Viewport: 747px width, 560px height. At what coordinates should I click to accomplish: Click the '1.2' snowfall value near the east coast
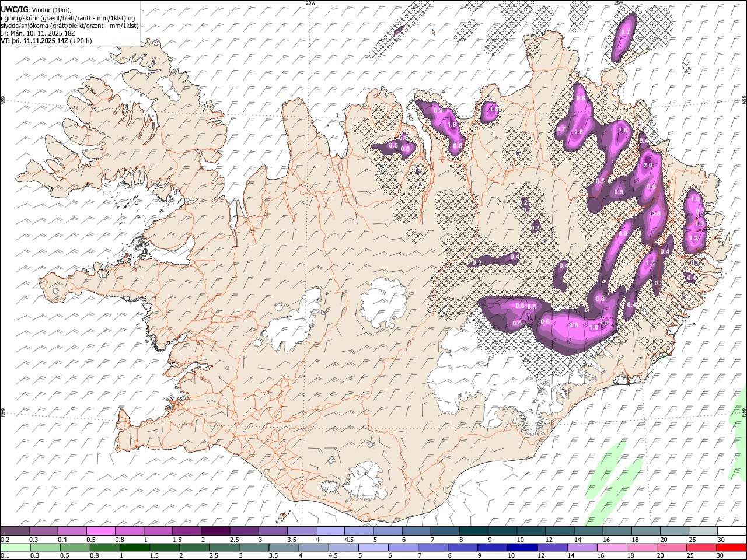[693, 238]
